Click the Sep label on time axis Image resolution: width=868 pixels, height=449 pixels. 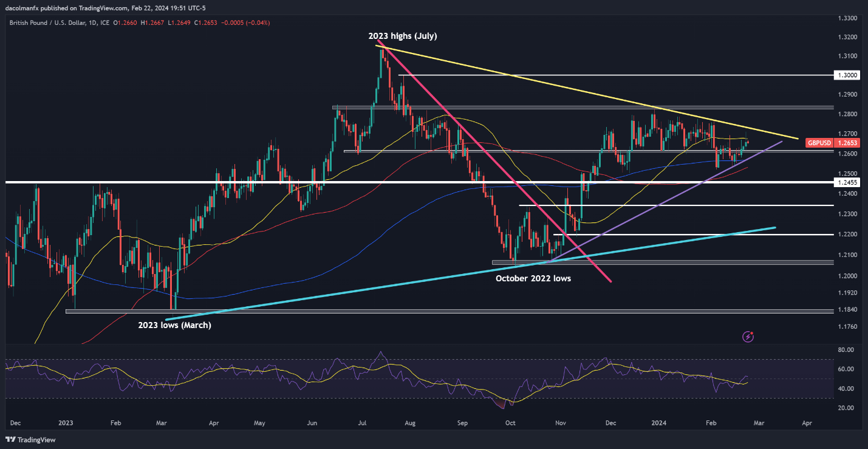pyautogui.click(x=463, y=422)
